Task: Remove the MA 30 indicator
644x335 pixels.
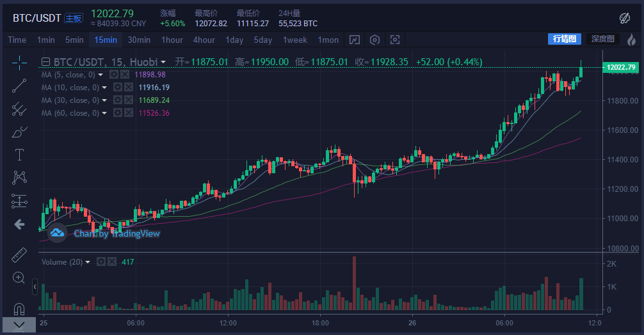Action: [x=129, y=100]
